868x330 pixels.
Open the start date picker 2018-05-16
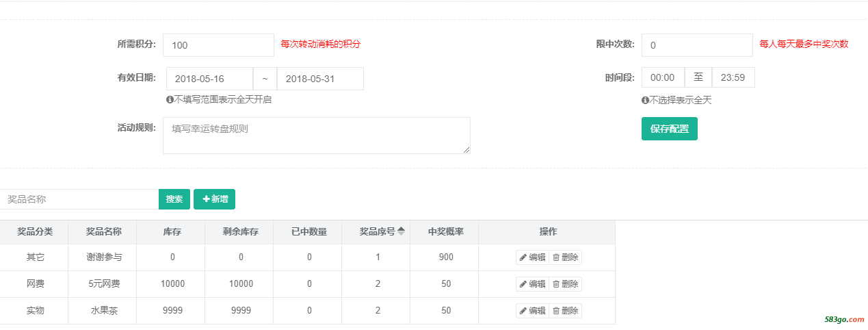coord(209,79)
